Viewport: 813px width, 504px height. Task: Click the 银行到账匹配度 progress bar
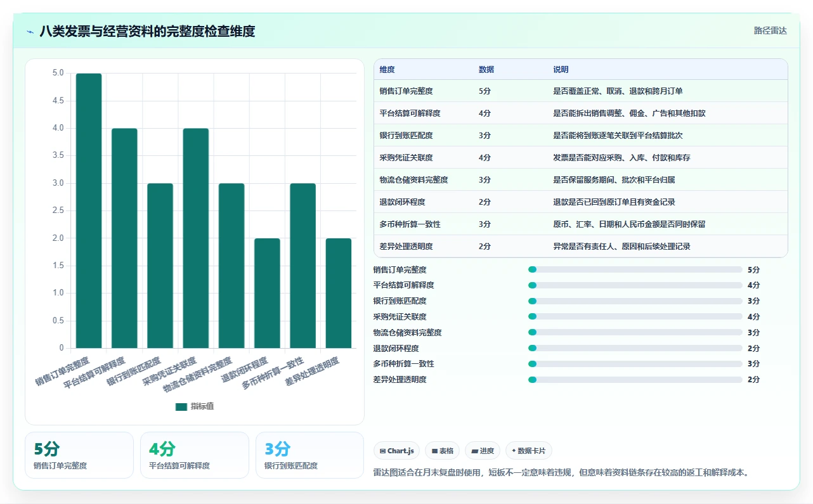tap(635, 301)
